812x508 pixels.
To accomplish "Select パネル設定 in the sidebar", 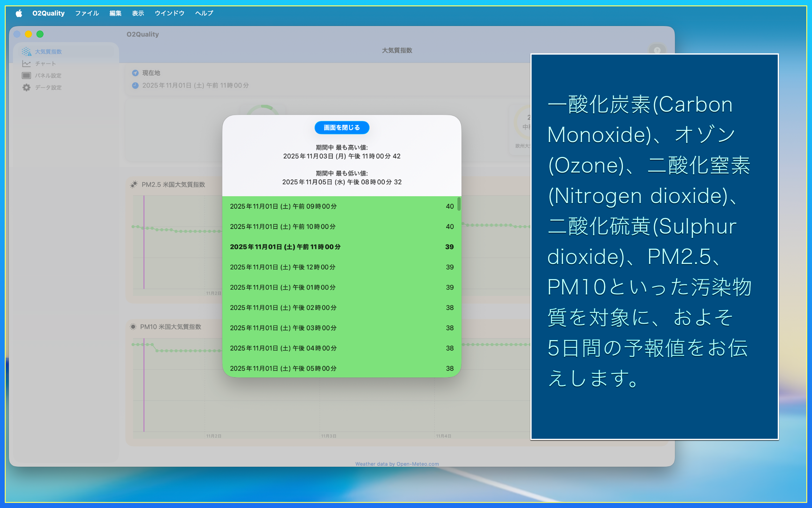I will click(48, 76).
